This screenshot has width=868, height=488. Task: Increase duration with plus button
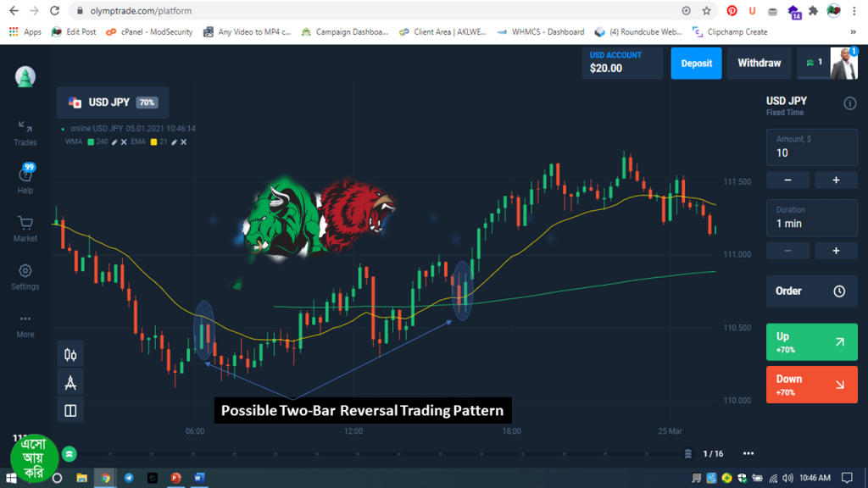point(835,251)
